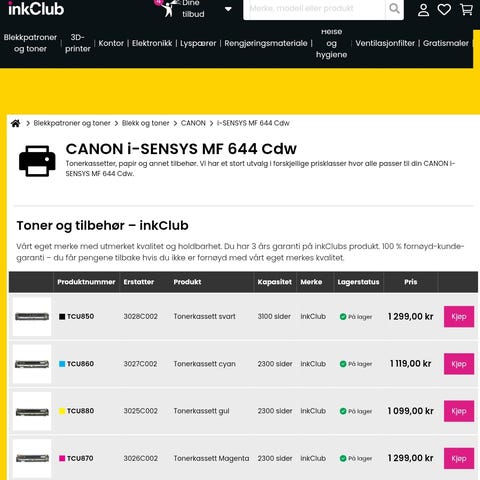Click the Blekk og toner breadcrumb
480x480 pixels.
click(x=145, y=123)
